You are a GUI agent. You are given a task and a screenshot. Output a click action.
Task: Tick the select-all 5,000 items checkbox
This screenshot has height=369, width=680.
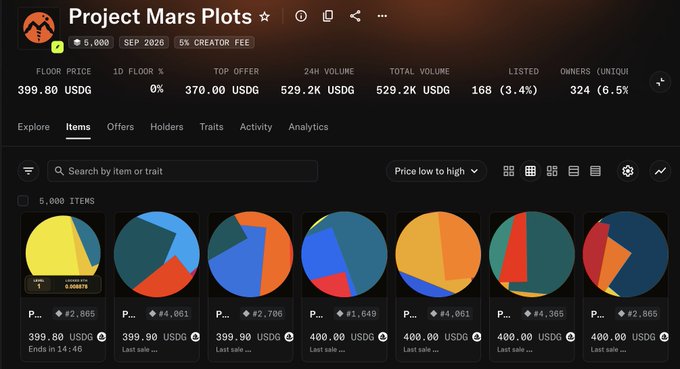pyautogui.click(x=23, y=201)
